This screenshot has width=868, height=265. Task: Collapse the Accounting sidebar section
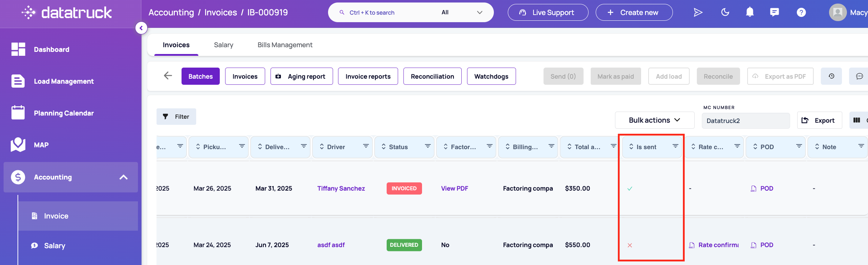coord(123,177)
